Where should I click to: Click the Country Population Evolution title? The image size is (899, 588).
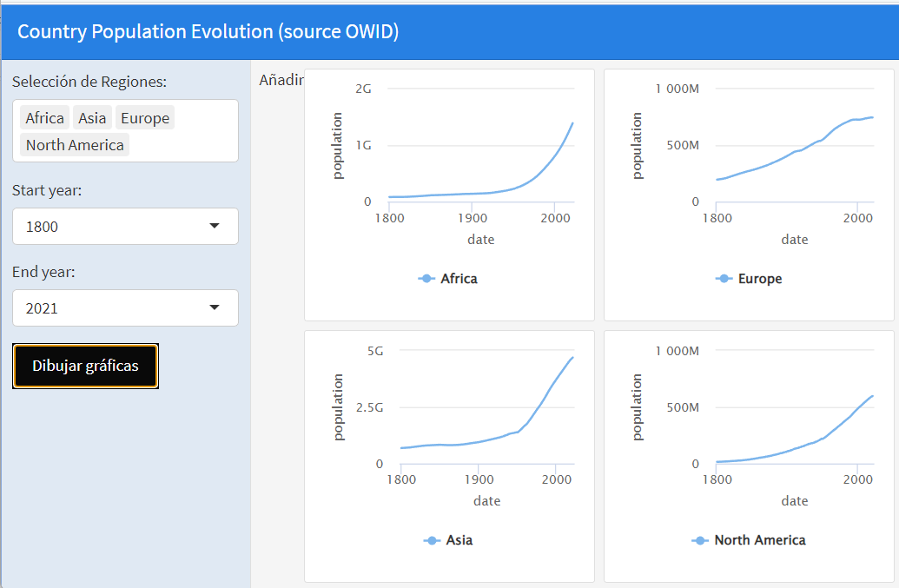[208, 31]
